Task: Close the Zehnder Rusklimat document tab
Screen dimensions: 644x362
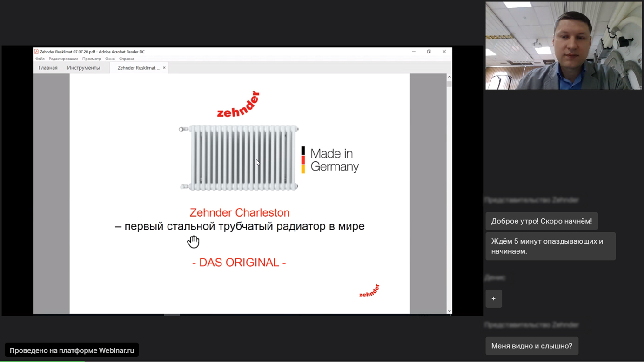Action: coord(164,68)
